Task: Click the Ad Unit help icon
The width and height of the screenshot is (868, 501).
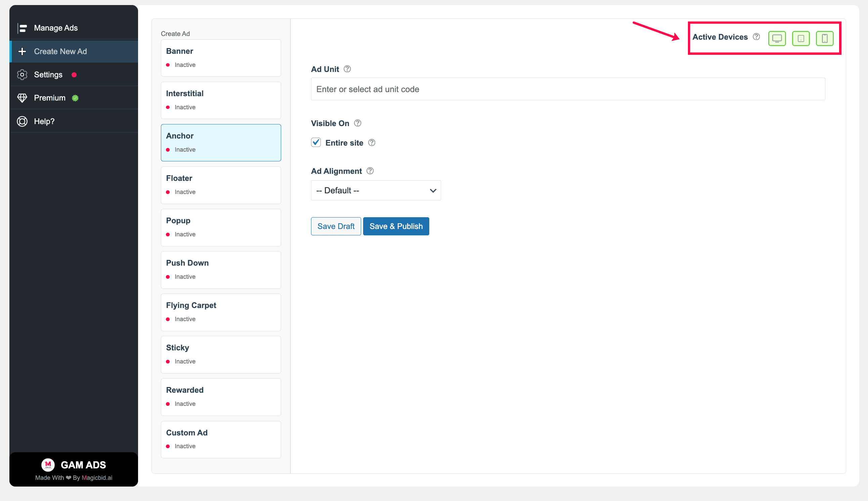Action: (347, 69)
